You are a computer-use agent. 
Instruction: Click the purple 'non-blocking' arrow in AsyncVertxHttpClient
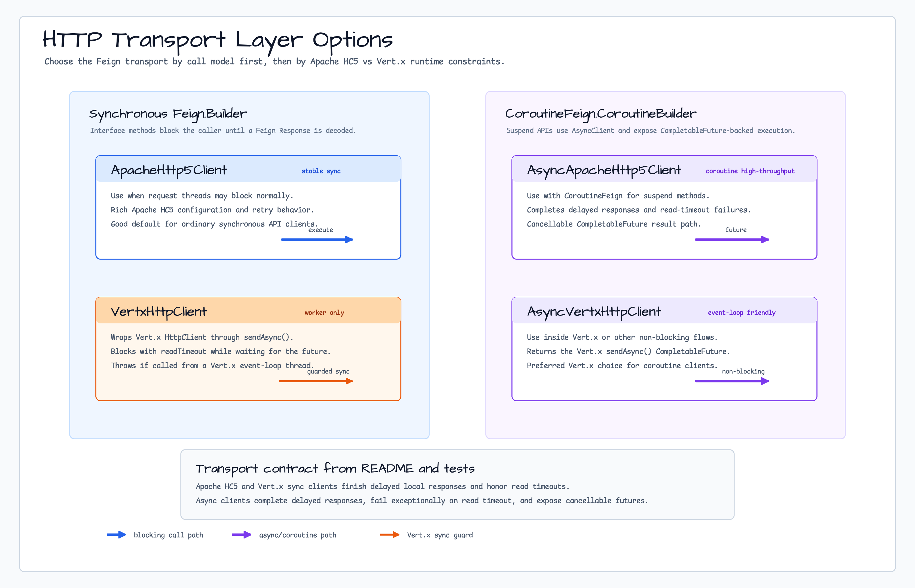pyautogui.click(x=732, y=381)
